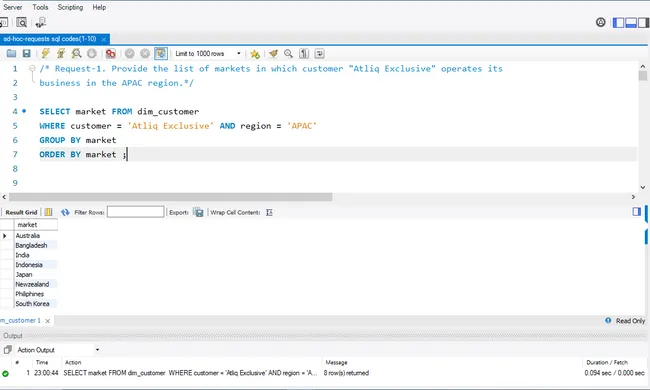Image resolution: width=650 pixels, height=390 pixels.
Task: Open a SQL script file
Action: coord(11,53)
